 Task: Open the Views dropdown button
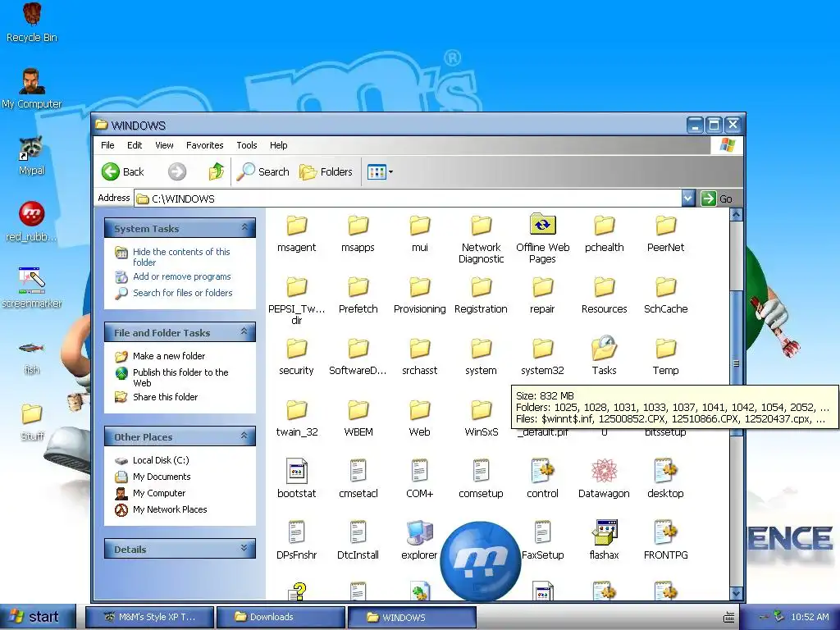[x=381, y=172]
